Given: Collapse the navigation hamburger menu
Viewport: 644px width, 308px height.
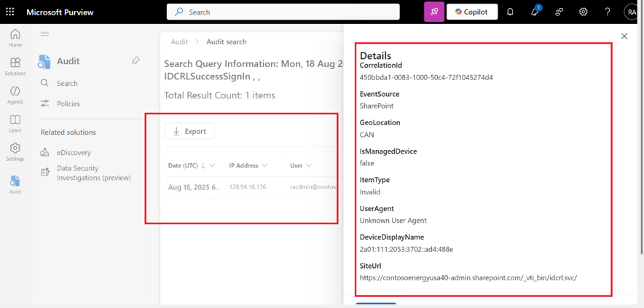Looking at the screenshot, I should [x=44, y=34].
